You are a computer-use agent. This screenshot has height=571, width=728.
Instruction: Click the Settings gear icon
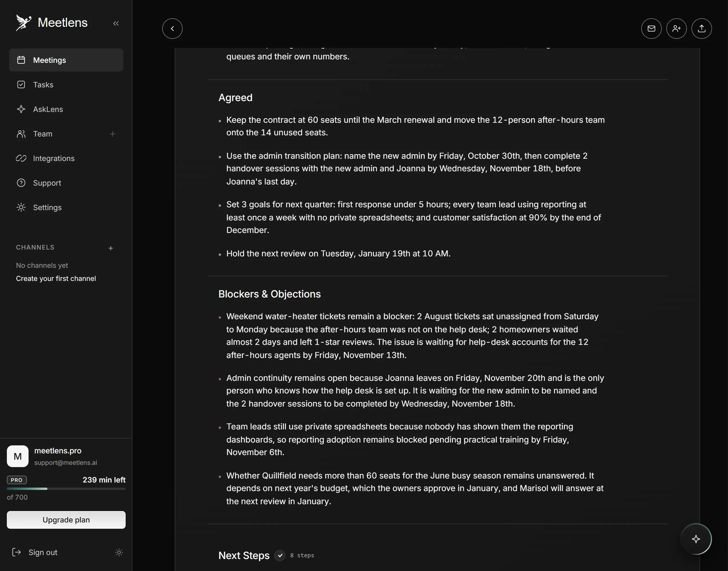click(21, 207)
